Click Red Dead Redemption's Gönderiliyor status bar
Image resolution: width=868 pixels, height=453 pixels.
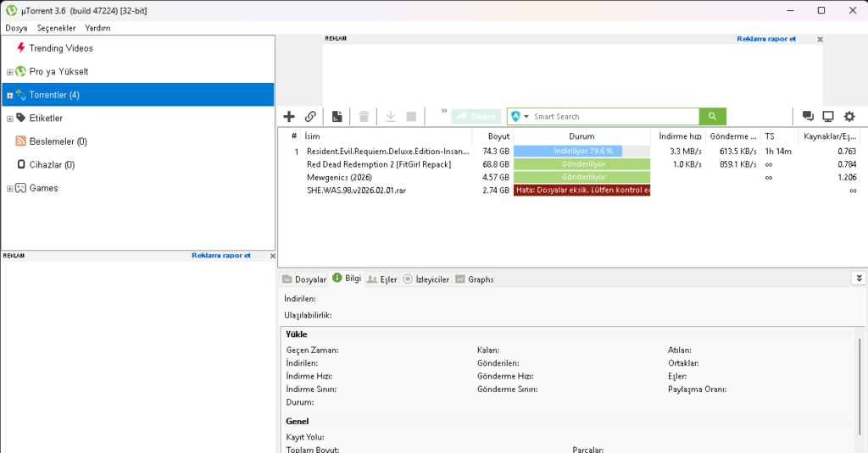click(581, 164)
